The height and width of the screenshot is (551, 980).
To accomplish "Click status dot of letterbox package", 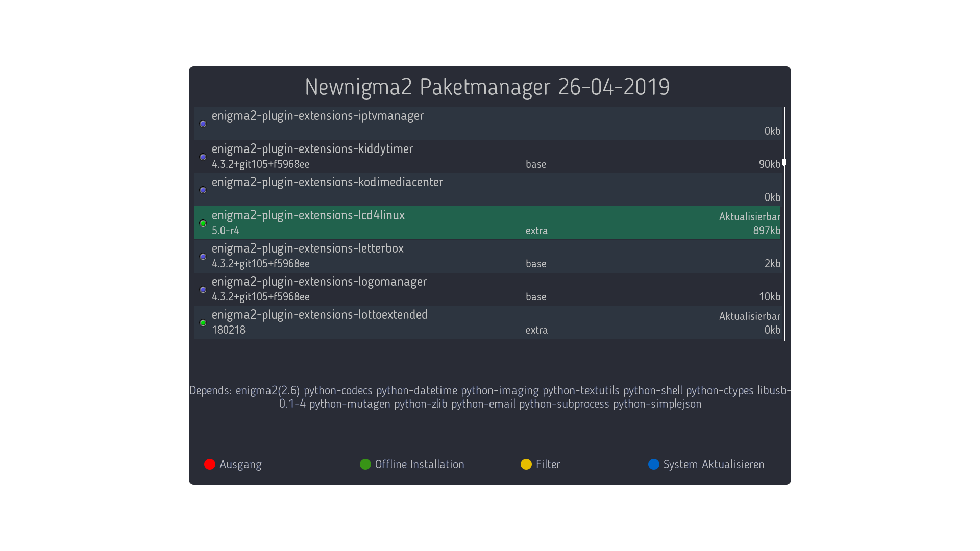I will click(203, 257).
